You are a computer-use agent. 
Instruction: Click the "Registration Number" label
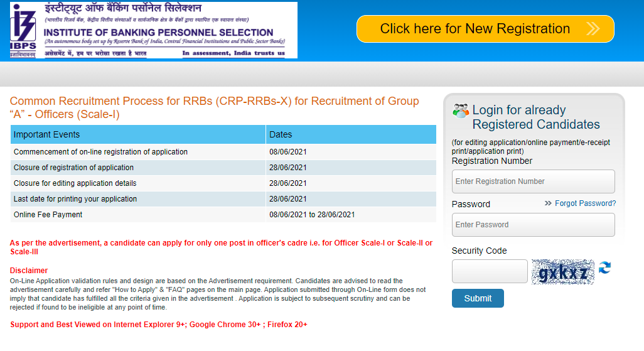point(491,161)
